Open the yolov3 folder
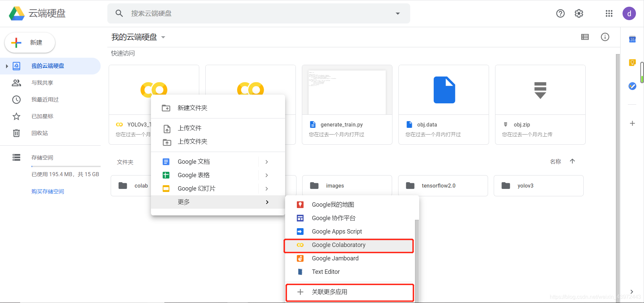644x303 pixels. 539,186
